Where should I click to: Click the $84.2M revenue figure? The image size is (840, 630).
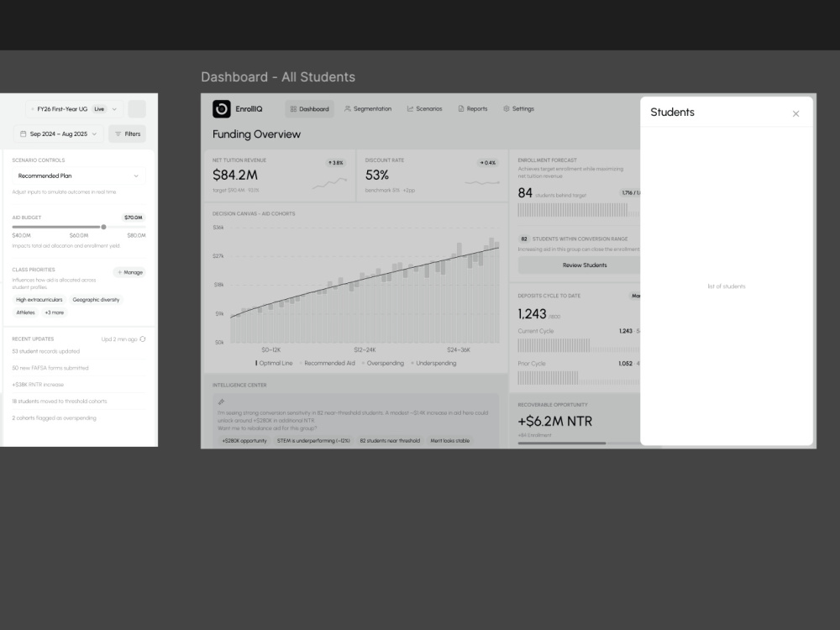point(235,176)
